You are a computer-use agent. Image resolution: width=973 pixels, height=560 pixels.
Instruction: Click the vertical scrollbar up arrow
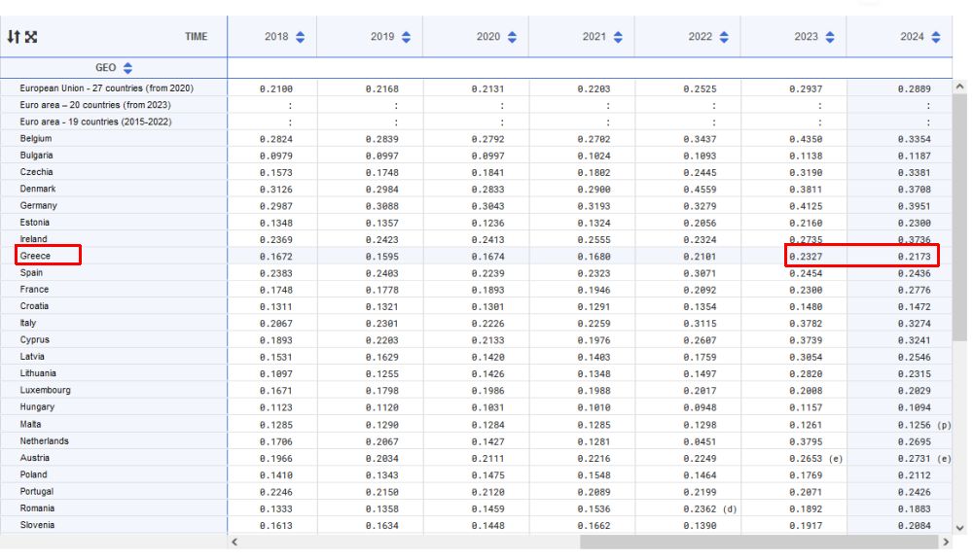[x=960, y=87]
